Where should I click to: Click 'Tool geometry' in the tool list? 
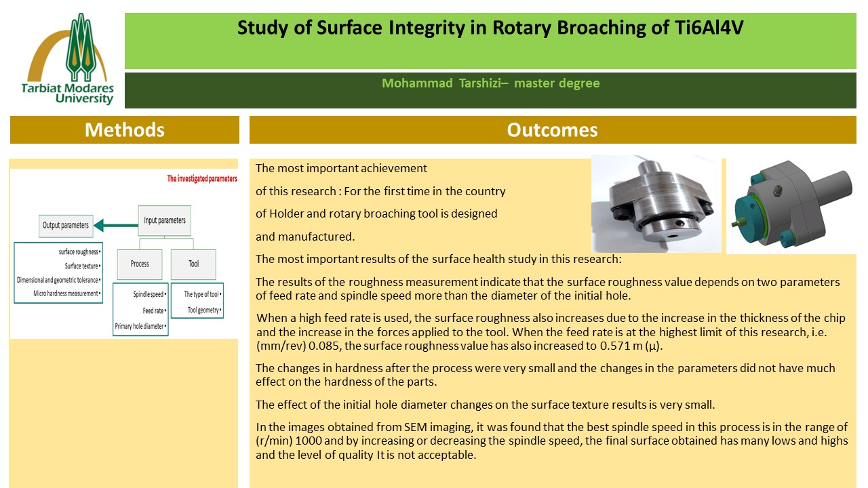pyautogui.click(x=205, y=310)
